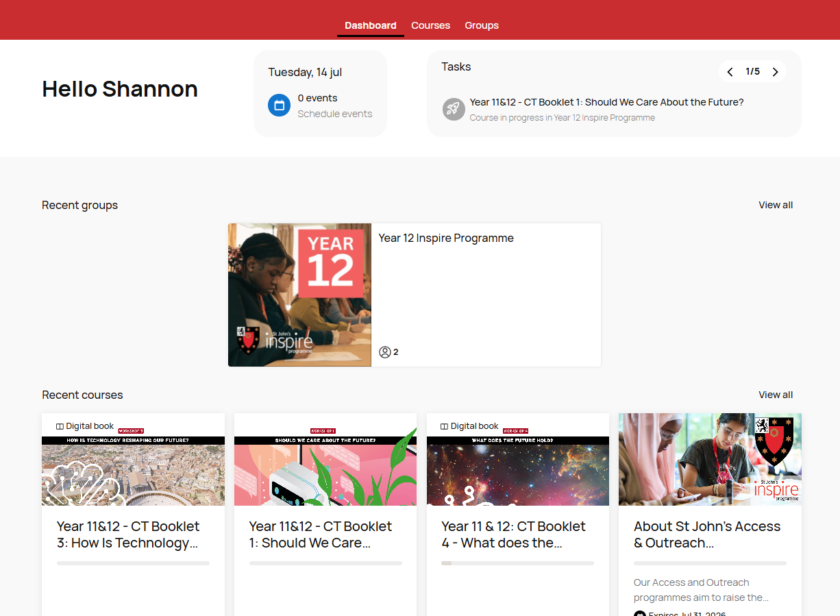Click Digital book label on CT Booklet 3 card
840x616 pixels.
click(x=90, y=426)
